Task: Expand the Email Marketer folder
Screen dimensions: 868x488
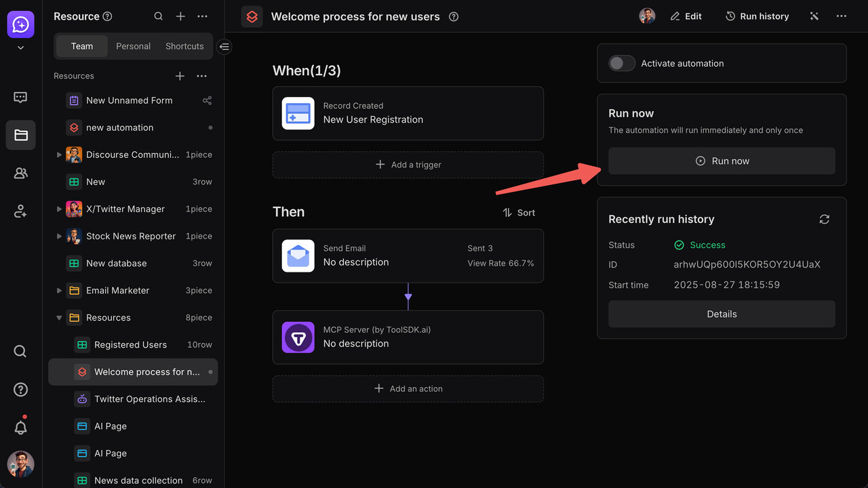Action: tap(59, 290)
